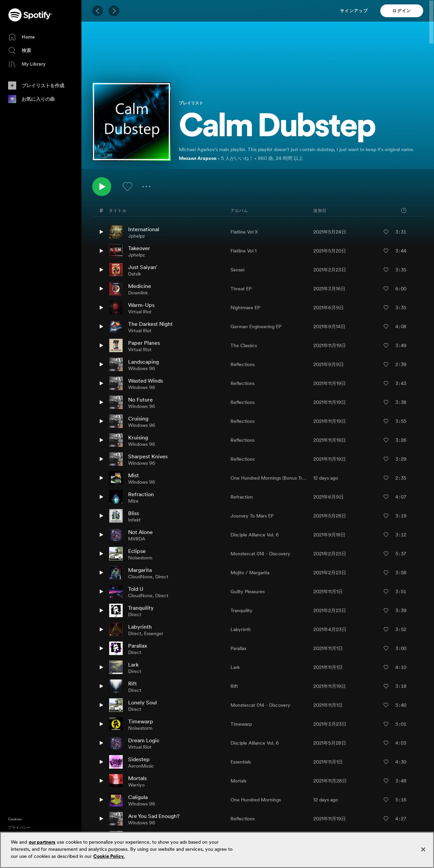The height and width of the screenshot is (868, 434).
Task: Play the track Sidestep
Action: (x=101, y=762)
